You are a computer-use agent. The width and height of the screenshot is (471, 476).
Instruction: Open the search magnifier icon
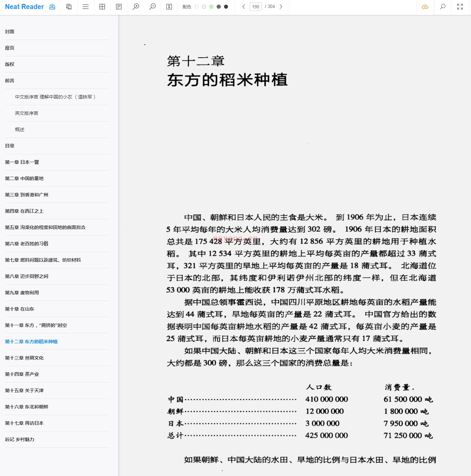(x=443, y=7)
